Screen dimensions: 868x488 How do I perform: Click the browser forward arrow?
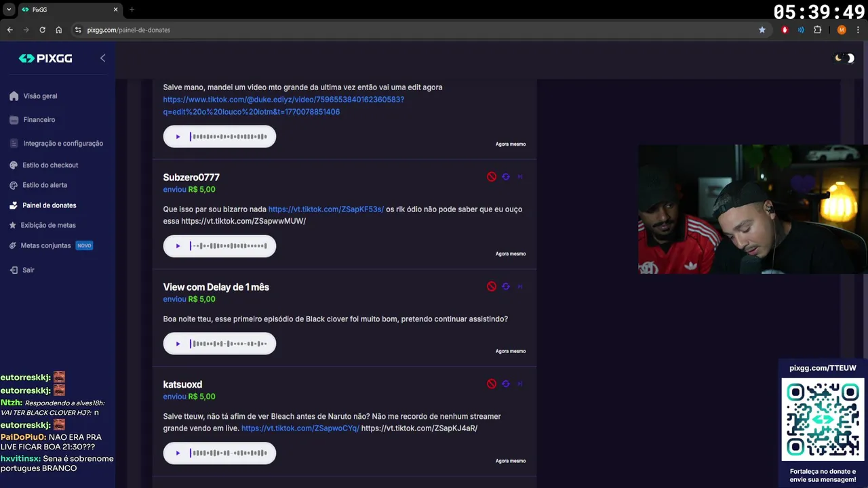[x=26, y=30]
